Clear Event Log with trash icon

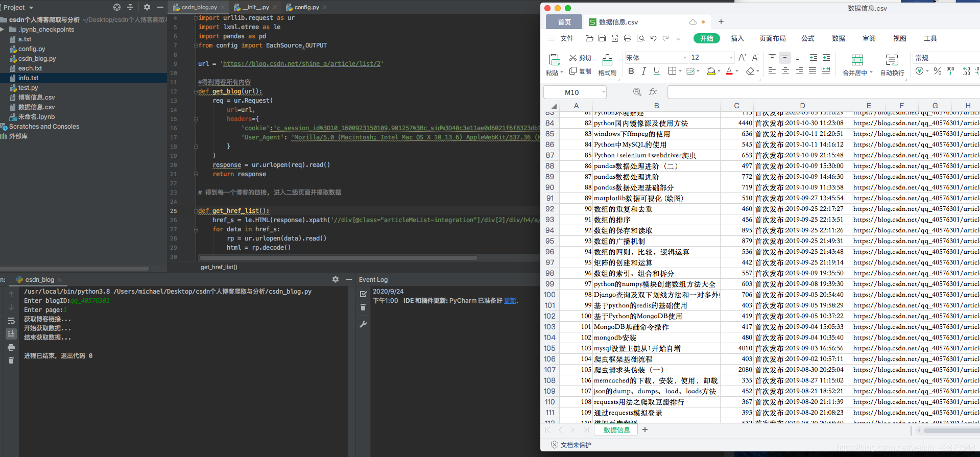click(x=363, y=307)
